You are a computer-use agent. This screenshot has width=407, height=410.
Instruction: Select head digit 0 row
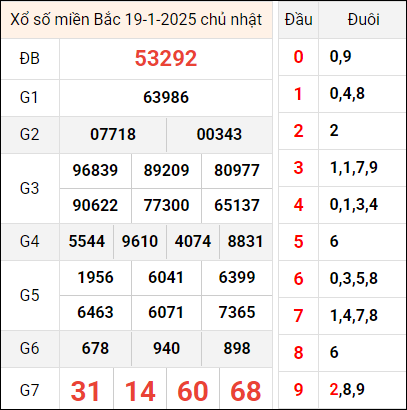point(342,57)
